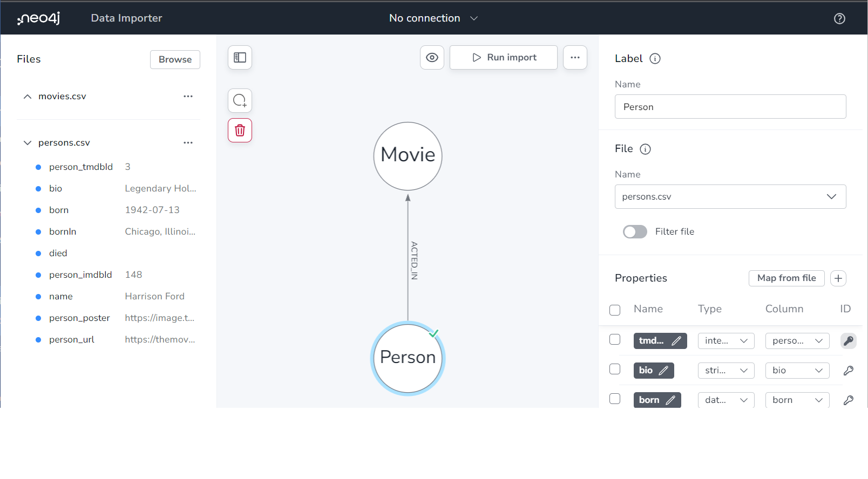Check the select-all properties checkbox
Viewport: 868px width, 479px height.
click(x=615, y=310)
